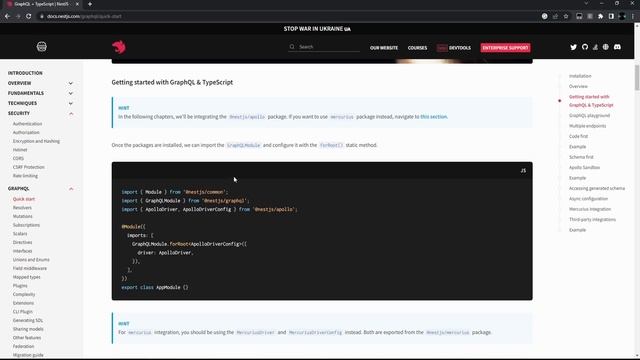Open Rate limiting sidebar page

pyautogui.click(x=25, y=176)
